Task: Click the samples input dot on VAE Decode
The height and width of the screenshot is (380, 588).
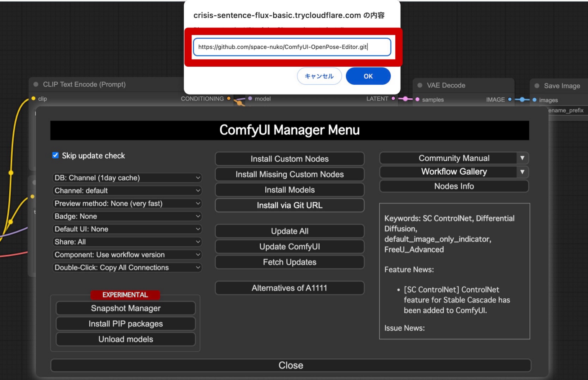Action: 417,100
